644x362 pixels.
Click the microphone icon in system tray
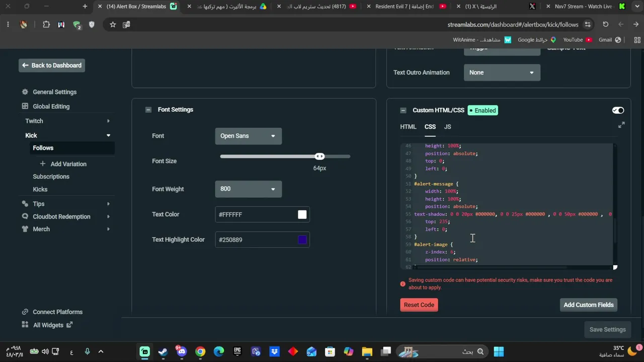click(x=87, y=351)
